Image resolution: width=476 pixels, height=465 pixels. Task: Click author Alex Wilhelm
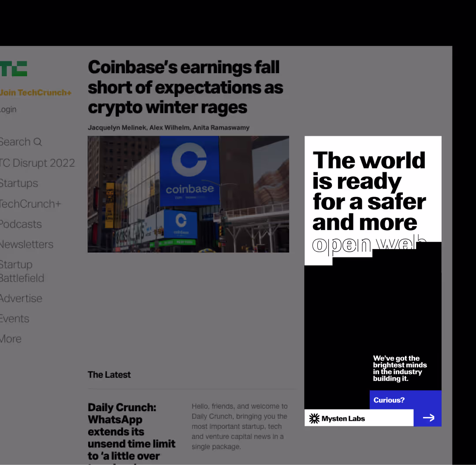pyautogui.click(x=169, y=128)
